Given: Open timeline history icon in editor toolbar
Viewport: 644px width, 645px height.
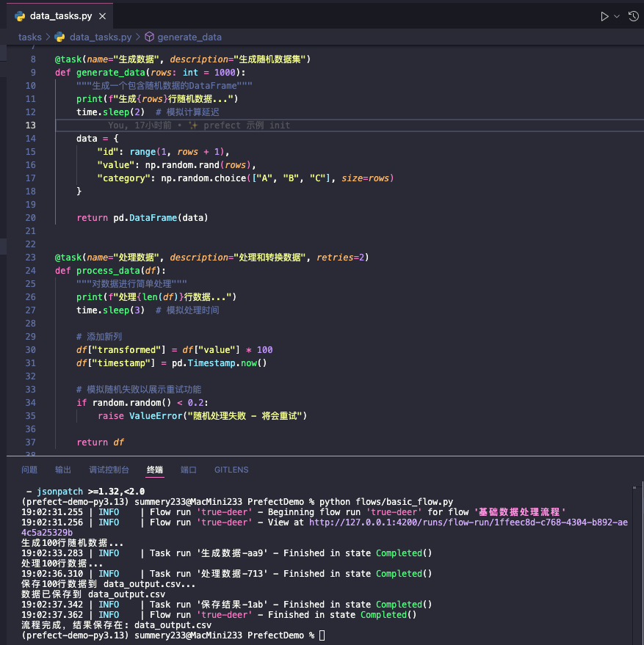Looking at the screenshot, I should point(633,16).
